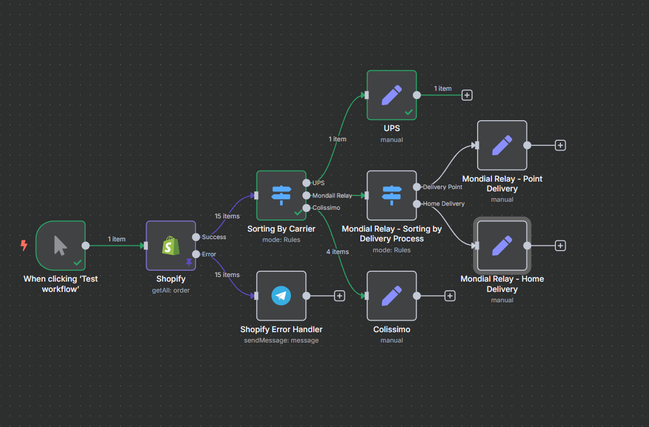Click the 'Sorting By Carrier' node title

[x=281, y=229]
